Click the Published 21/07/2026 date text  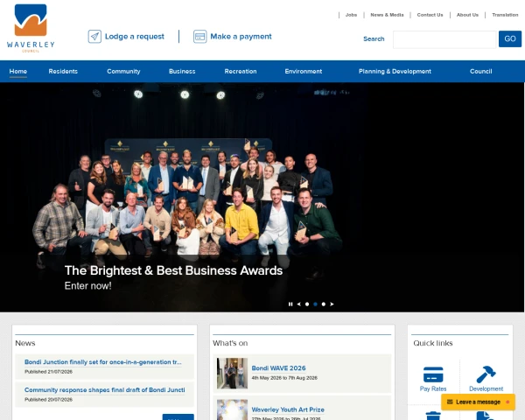tap(48, 371)
